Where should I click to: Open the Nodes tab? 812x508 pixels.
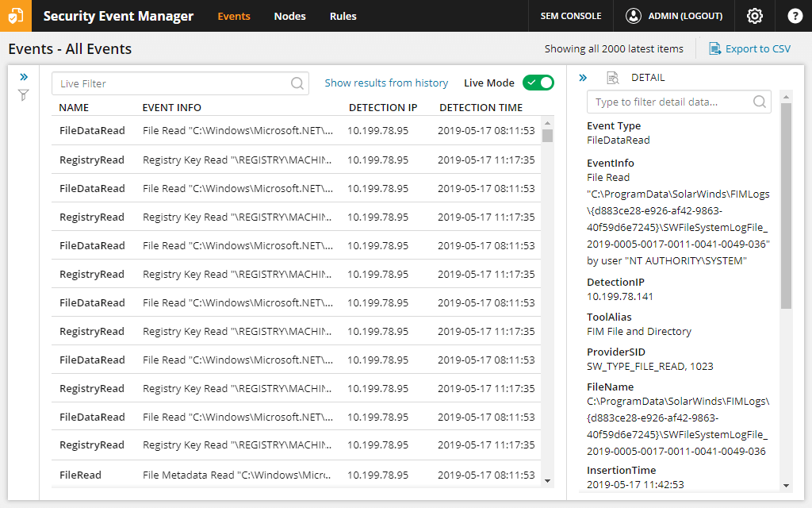[289, 16]
